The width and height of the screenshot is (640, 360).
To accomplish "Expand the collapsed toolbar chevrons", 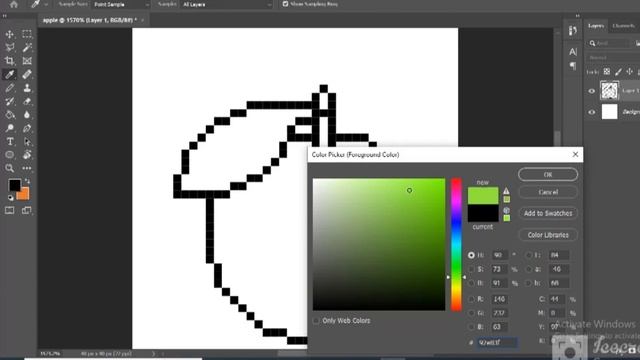I will (5, 16).
